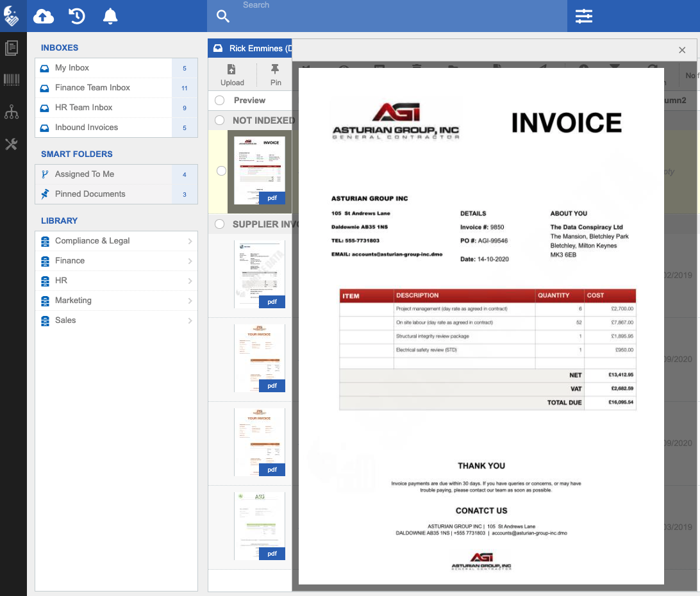
Task: Open the Asturian invoice thumbnail
Action: [260, 171]
